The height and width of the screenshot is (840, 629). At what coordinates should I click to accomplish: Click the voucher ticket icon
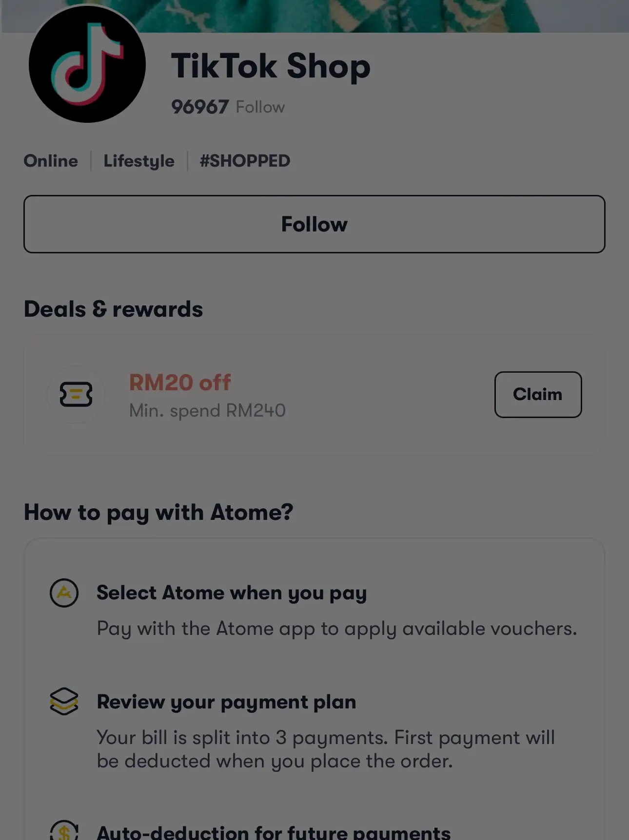(x=76, y=394)
